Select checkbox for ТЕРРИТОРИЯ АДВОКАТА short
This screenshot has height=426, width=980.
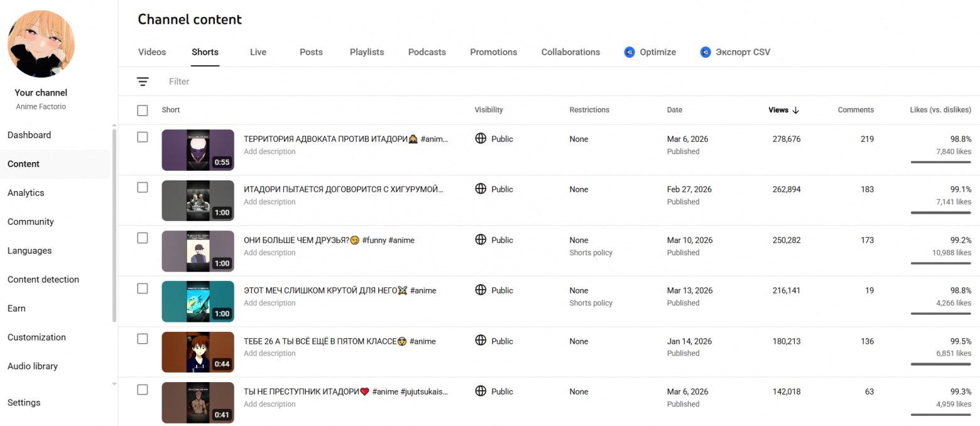(143, 137)
